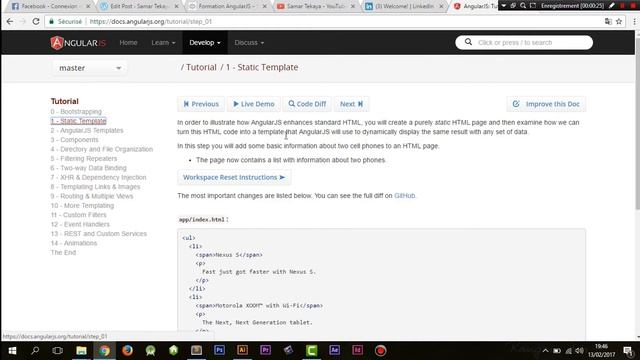This screenshot has width=640, height=360.
Task: Go to the Next step button
Action: click(x=351, y=104)
